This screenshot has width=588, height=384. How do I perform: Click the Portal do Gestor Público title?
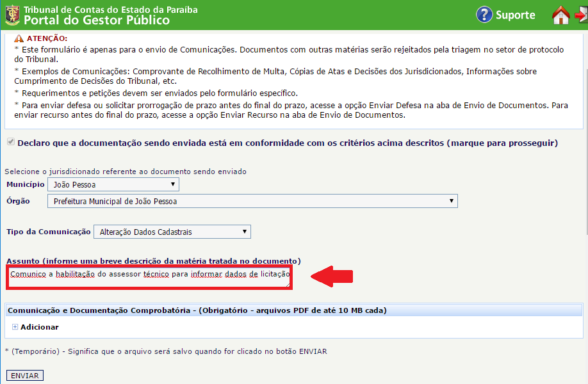coord(97,20)
